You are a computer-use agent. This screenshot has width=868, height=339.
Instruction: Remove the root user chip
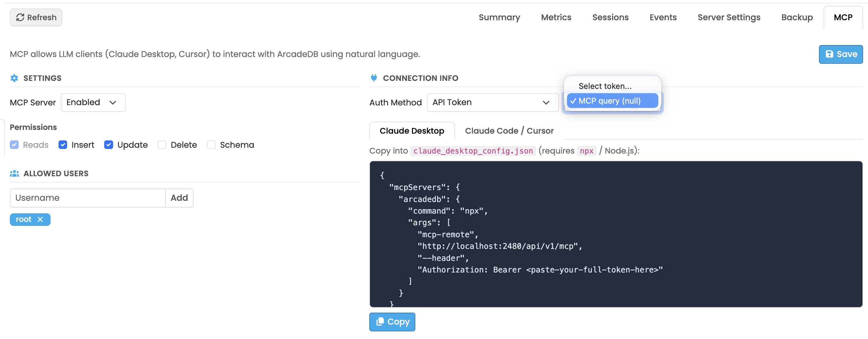40,219
